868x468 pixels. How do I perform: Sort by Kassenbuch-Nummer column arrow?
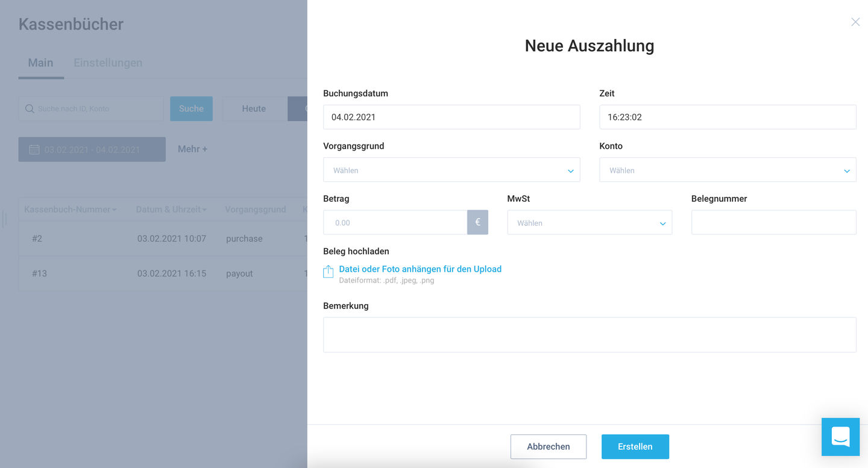(115, 210)
